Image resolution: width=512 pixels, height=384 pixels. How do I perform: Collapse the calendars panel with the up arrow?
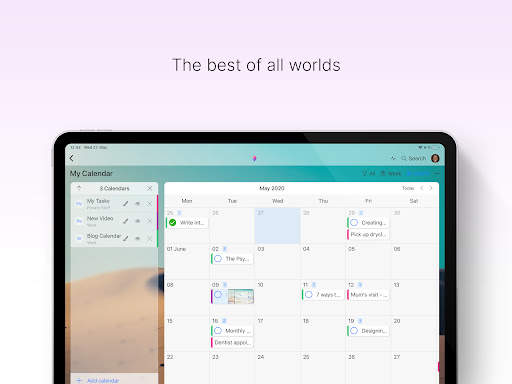pyautogui.click(x=79, y=188)
